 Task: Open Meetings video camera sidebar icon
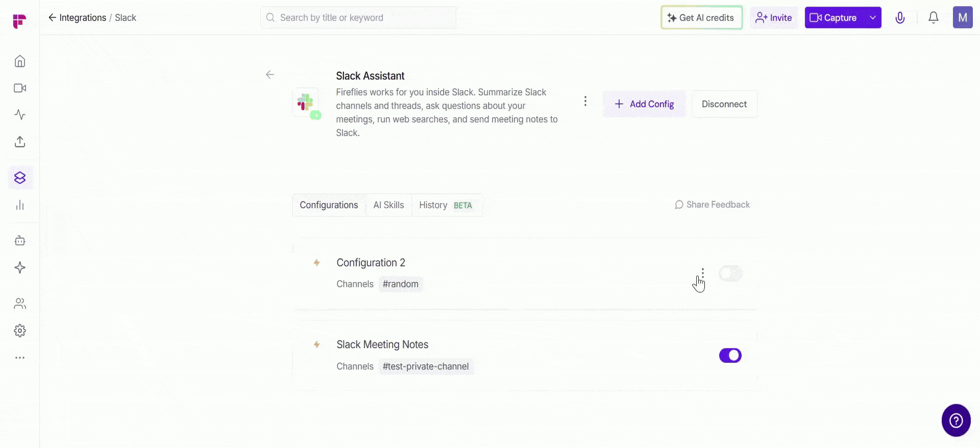tap(20, 88)
